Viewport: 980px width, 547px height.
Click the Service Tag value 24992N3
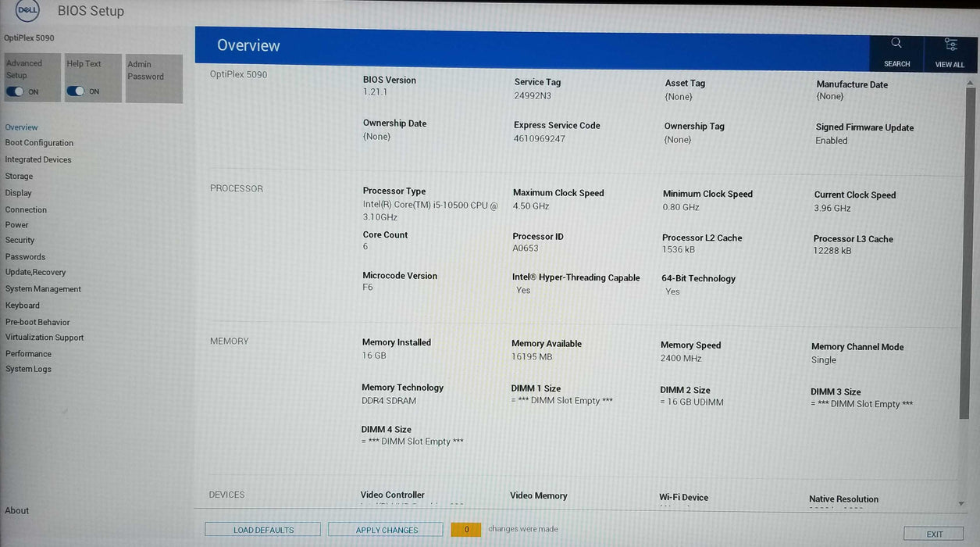tap(533, 95)
